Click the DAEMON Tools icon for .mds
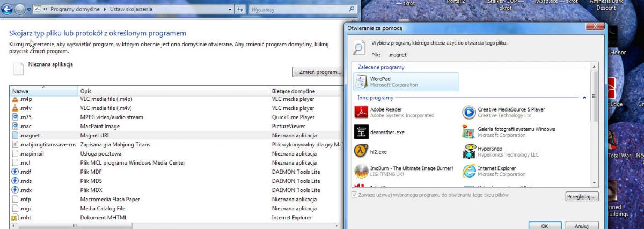644x229 pixels. tap(15, 181)
